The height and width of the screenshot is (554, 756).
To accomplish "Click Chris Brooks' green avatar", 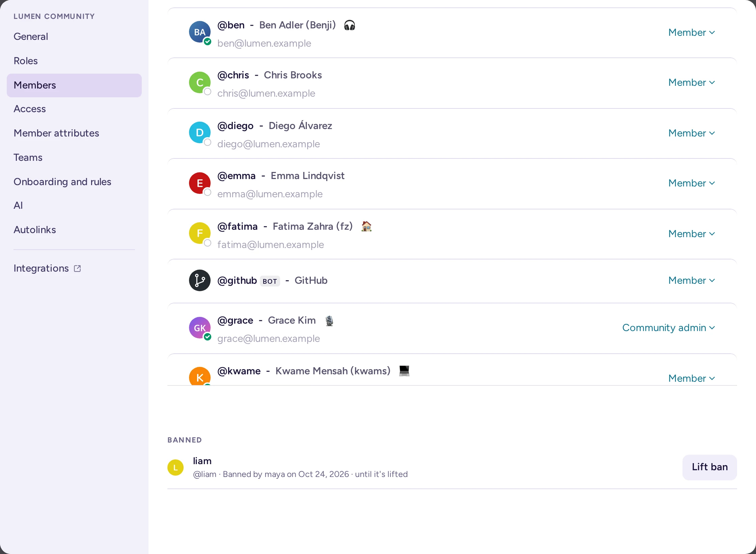I will pyautogui.click(x=200, y=82).
